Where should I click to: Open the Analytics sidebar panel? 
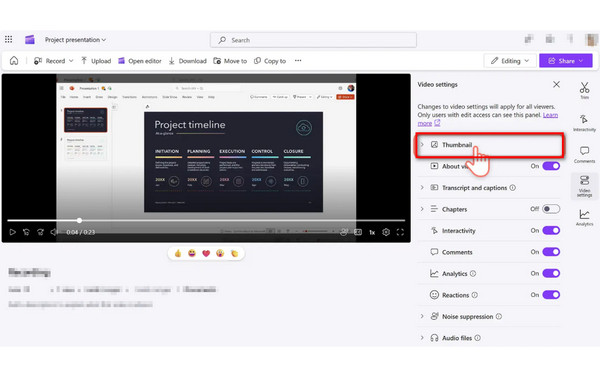click(x=584, y=218)
